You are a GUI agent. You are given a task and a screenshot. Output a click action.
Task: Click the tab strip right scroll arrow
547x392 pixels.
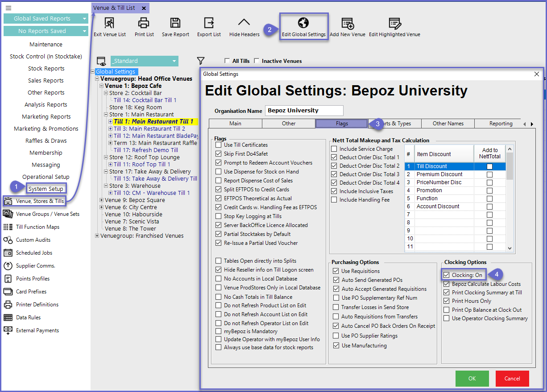click(532, 124)
